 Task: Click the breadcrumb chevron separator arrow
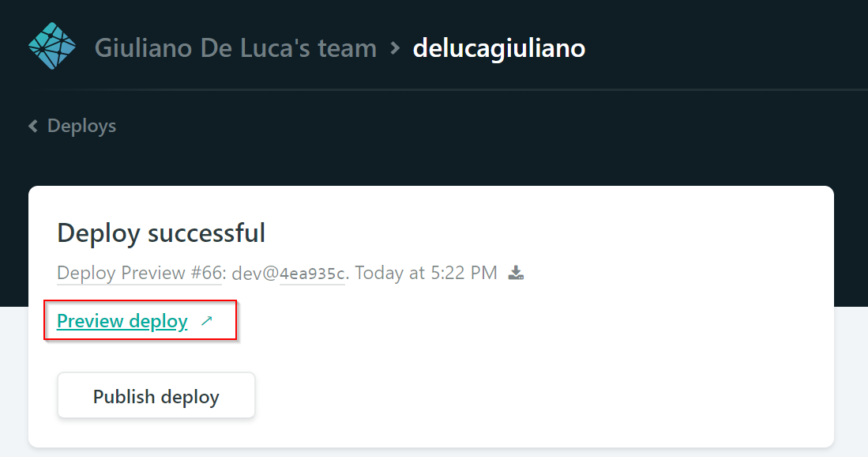click(x=395, y=48)
